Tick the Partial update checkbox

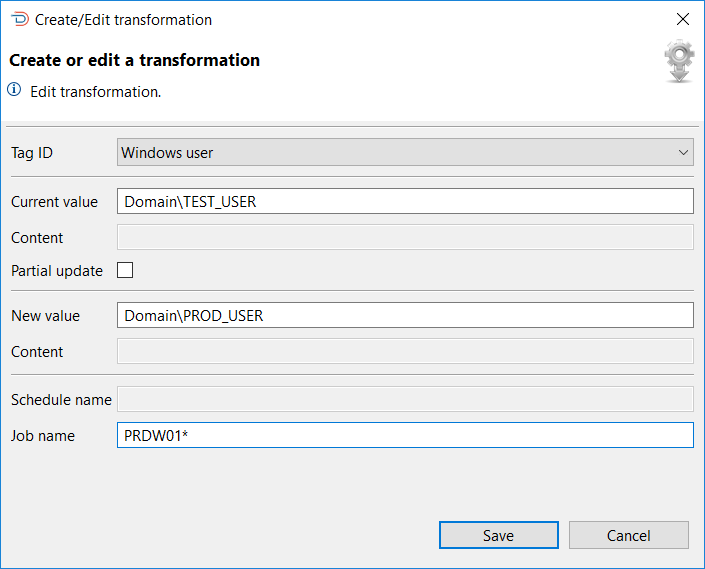pos(125,270)
